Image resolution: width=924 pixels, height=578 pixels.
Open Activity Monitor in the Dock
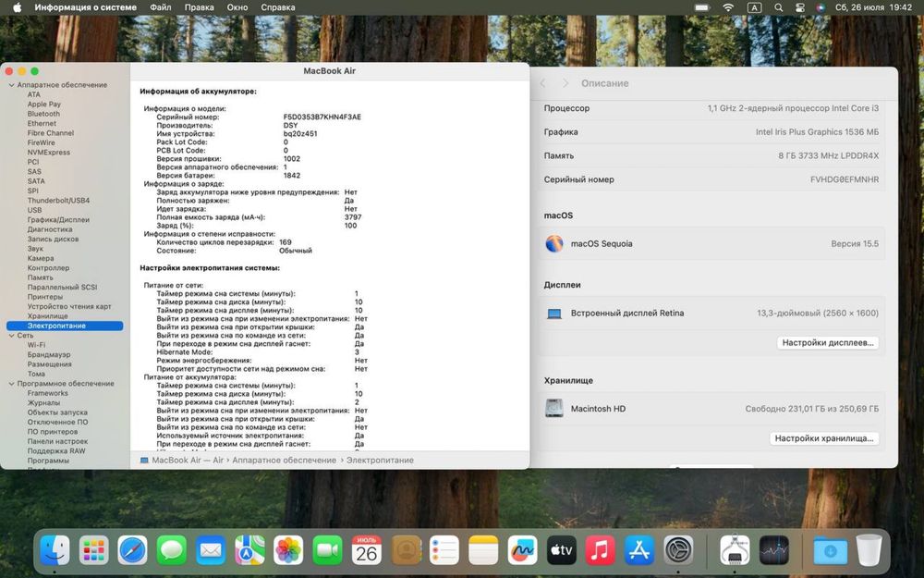[773, 551]
